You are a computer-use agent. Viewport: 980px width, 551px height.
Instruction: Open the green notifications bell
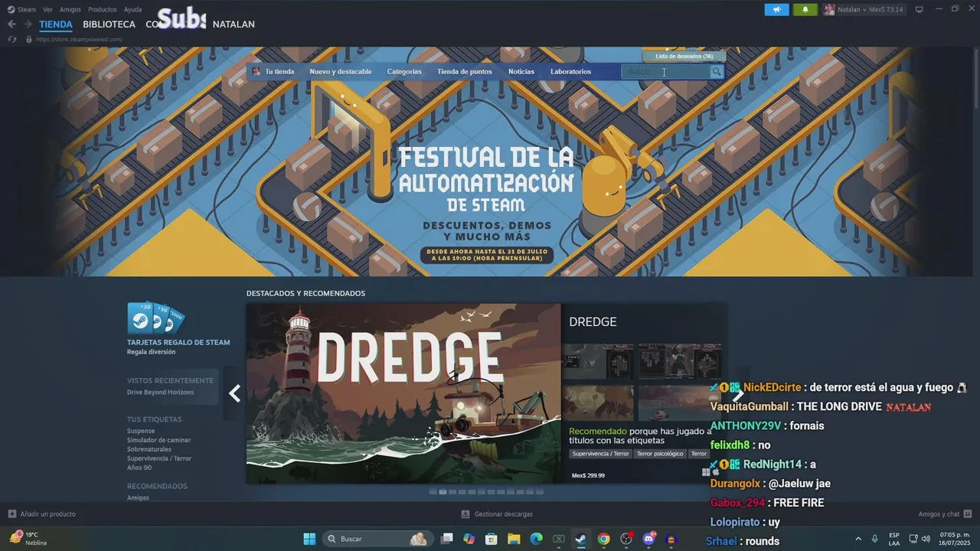[805, 10]
